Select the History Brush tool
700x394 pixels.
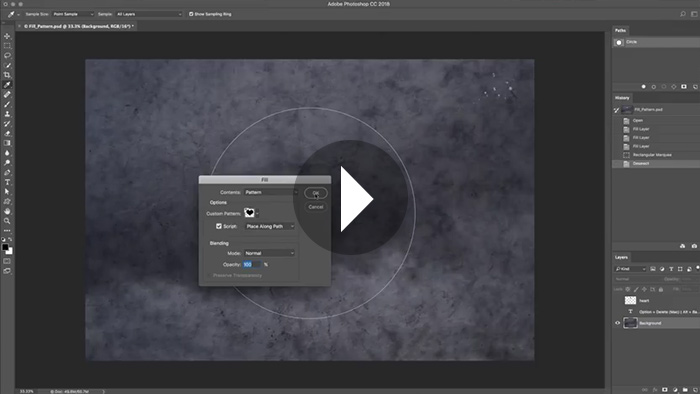pos(7,124)
